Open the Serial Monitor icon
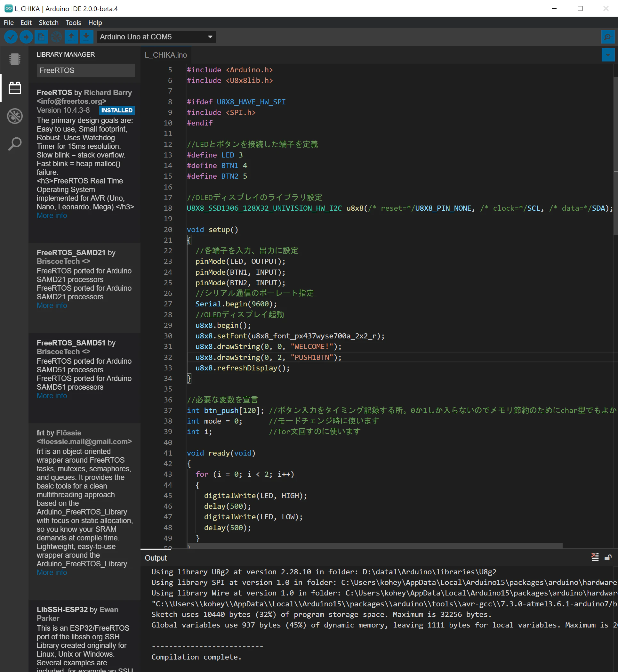 [x=608, y=37]
